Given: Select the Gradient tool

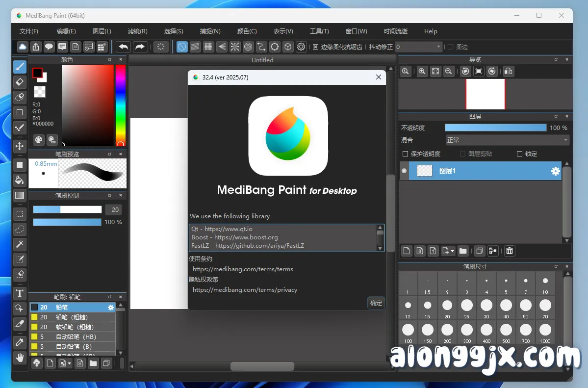Looking at the screenshot, I should [x=20, y=195].
